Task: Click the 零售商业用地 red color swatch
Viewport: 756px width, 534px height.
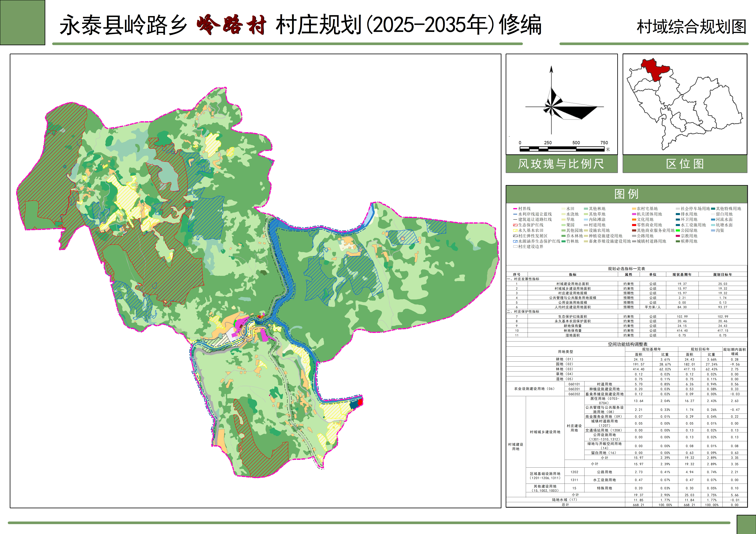Action: pos(634,225)
